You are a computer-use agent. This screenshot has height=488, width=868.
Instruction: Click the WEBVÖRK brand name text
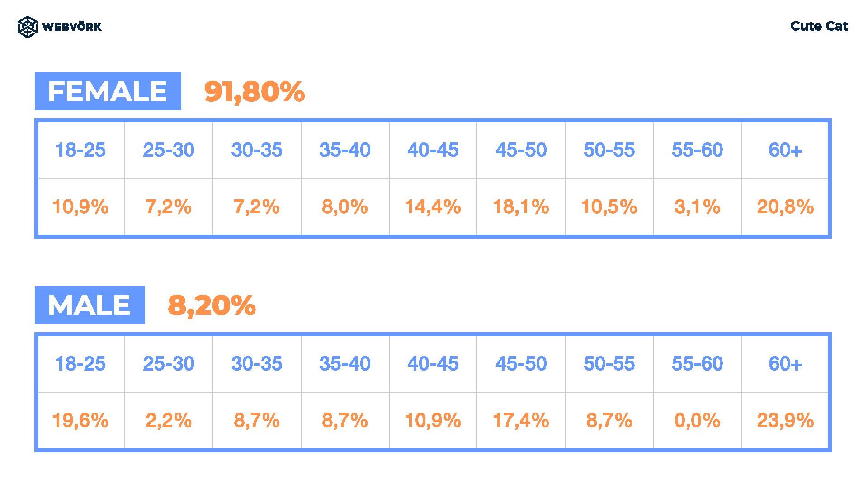(72, 27)
